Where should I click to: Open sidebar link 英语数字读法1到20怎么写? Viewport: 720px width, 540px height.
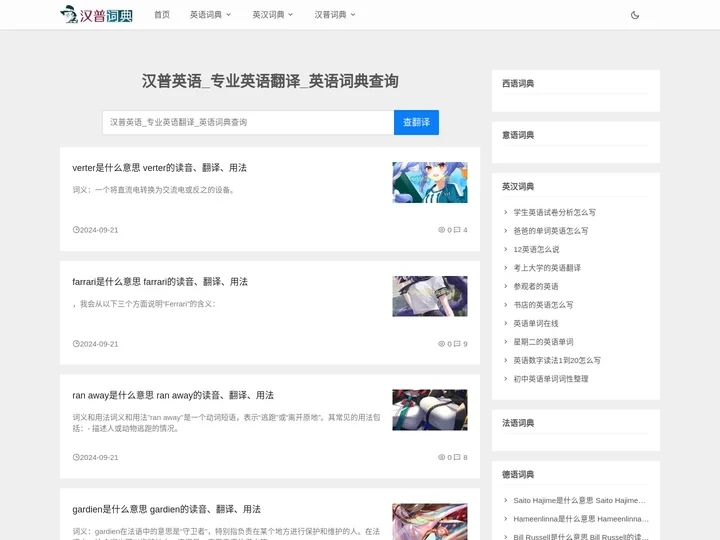pos(557,360)
